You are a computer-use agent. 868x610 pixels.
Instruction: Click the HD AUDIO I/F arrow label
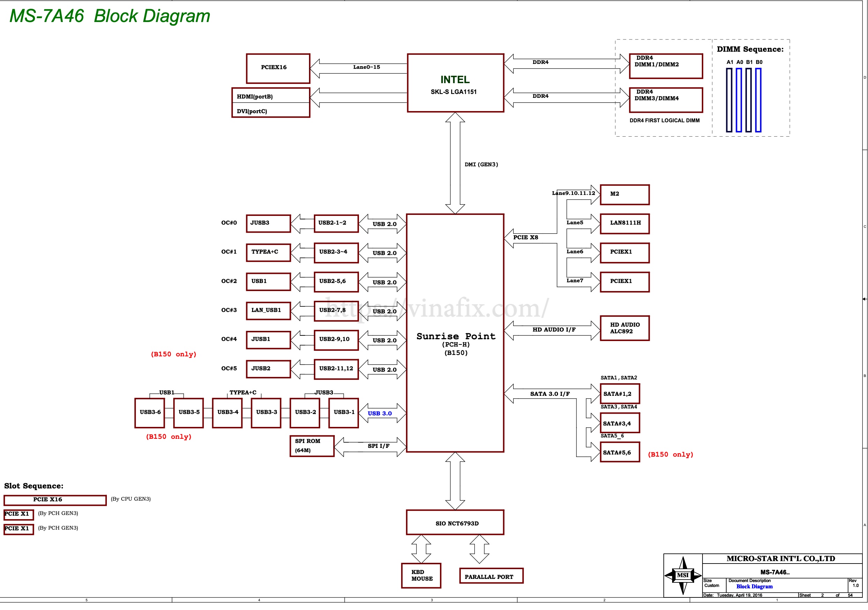coord(554,330)
